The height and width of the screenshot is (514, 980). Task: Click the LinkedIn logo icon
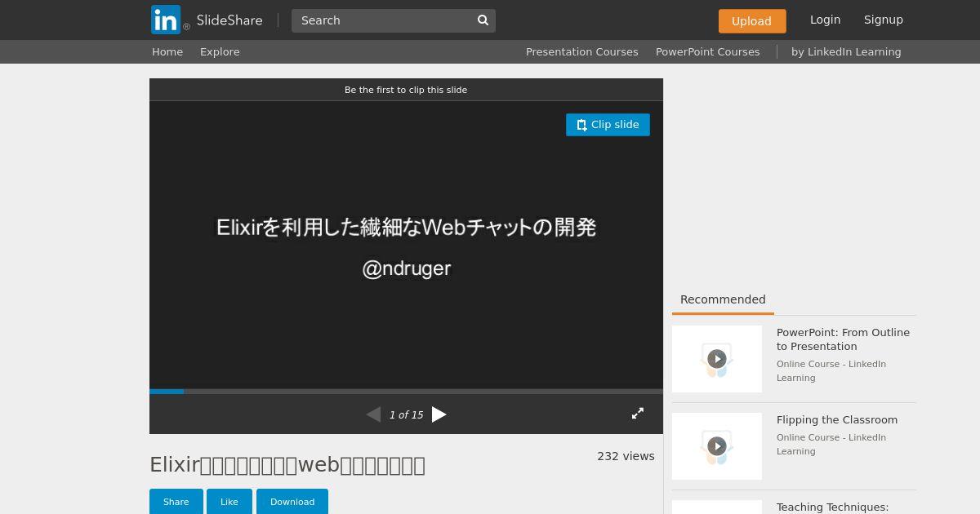[x=166, y=20]
